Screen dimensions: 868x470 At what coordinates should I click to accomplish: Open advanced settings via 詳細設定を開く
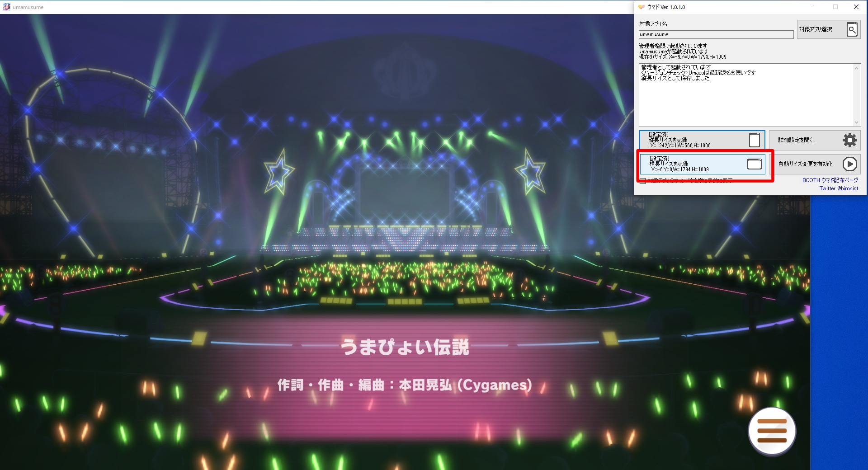815,140
